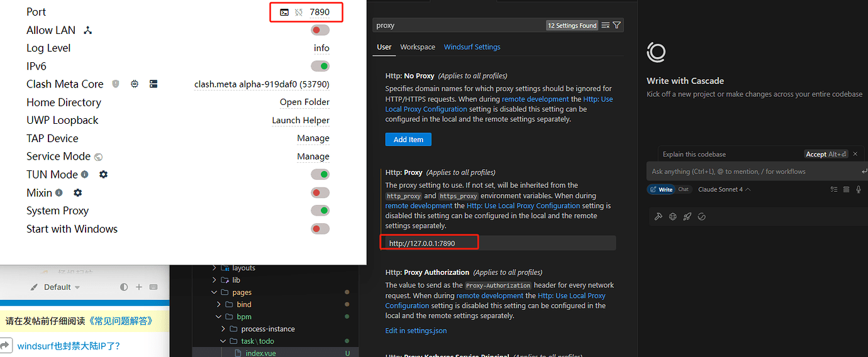Click Launch Helper for UWP Loopback
The height and width of the screenshot is (357, 868).
pyautogui.click(x=301, y=120)
